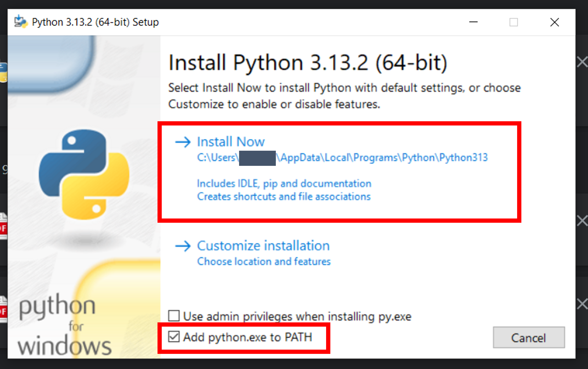
Task: Minimize the Python setup window
Action: (x=473, y=22)
